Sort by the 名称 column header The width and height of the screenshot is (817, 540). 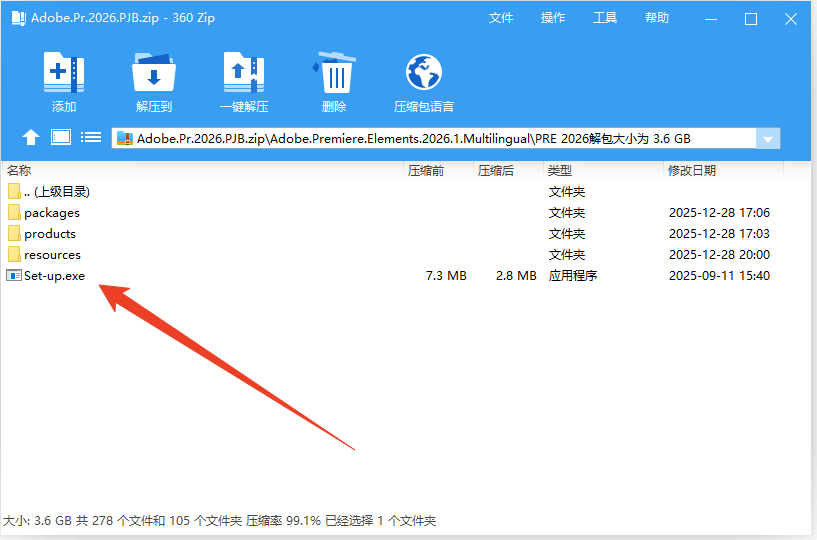click(x=19, y=170)
